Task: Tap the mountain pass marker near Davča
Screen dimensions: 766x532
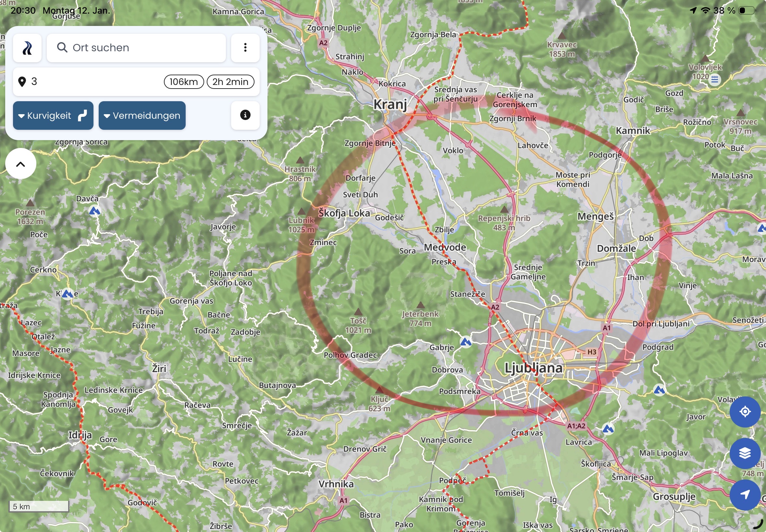Action: (x=95, y=211)
